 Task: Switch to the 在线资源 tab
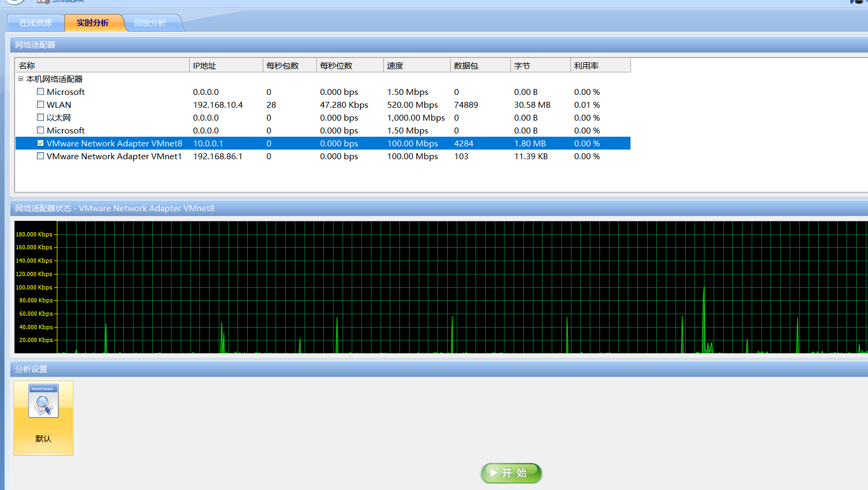35,23
